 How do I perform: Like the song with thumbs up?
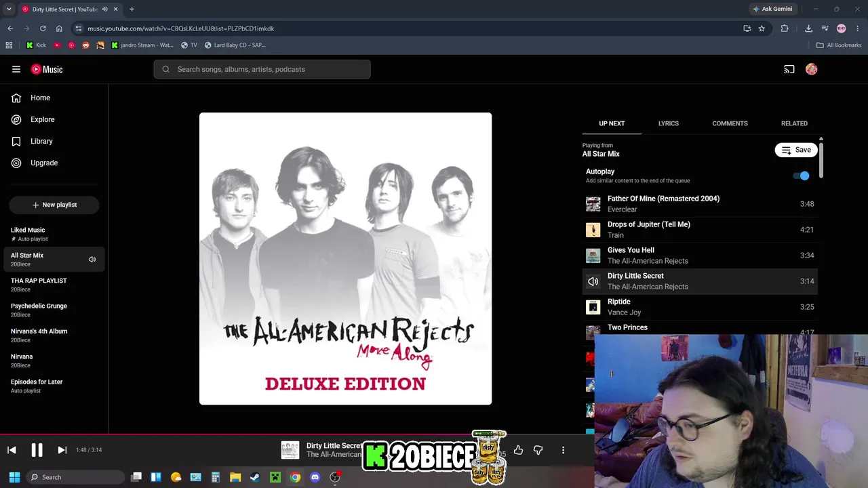(518, 450)
